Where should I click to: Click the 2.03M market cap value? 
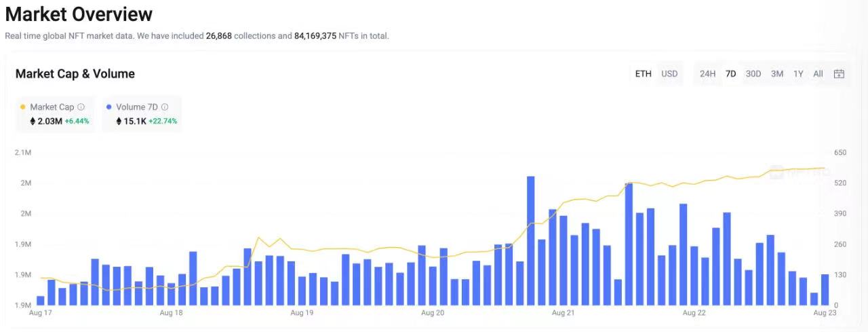point(50,122)
